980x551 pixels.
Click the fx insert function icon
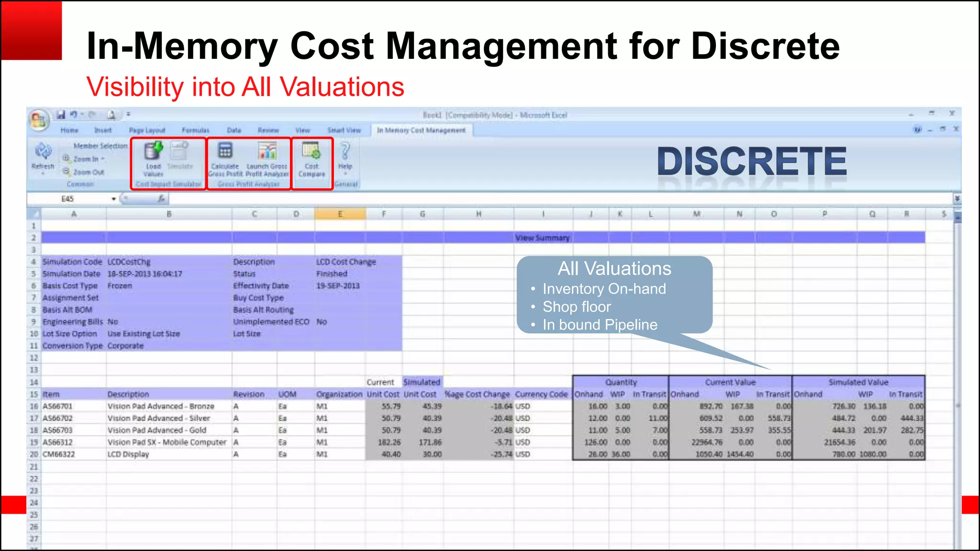[161, 198]
